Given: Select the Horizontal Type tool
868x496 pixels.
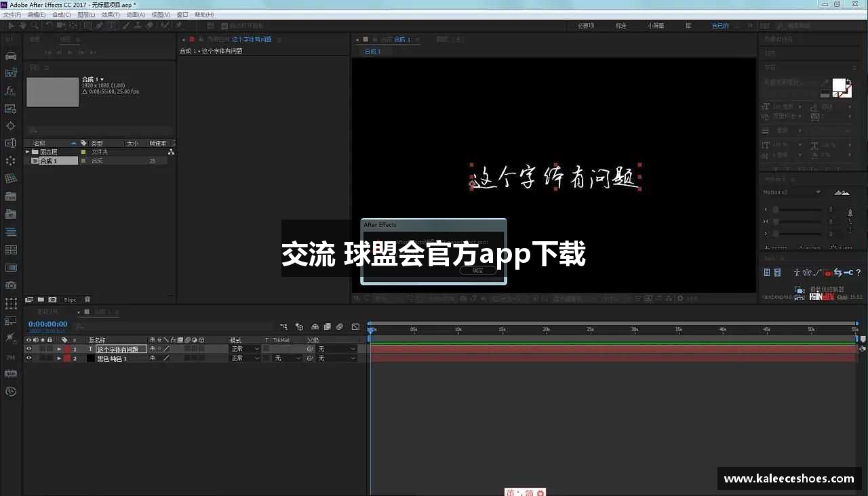Looking at the screenshot, I should [111, 26].
